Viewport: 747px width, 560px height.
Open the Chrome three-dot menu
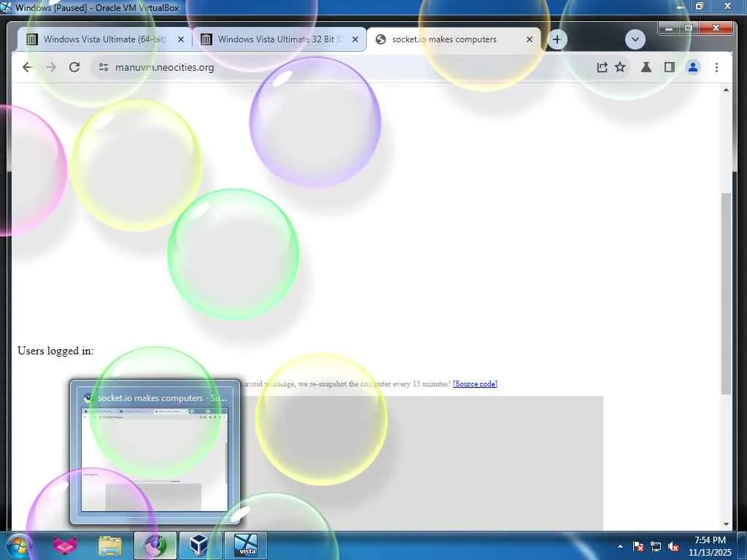click(716, 67)
